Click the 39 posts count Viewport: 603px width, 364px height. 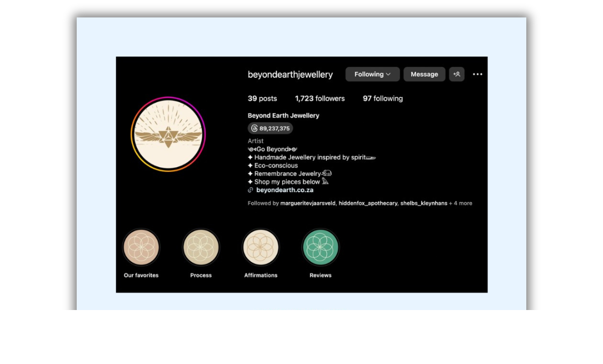pos(262,99)
